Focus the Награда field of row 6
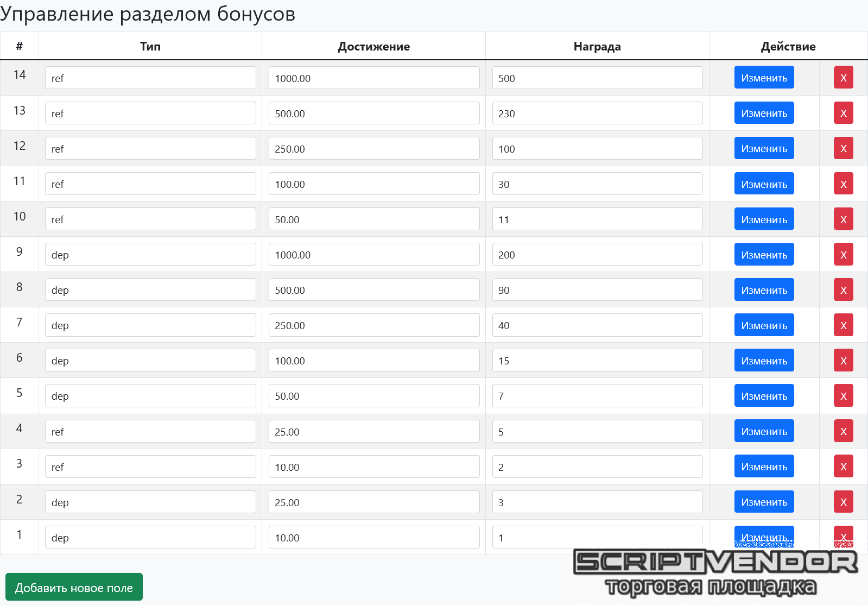868x605 pixels. click(x=597, y=361)
